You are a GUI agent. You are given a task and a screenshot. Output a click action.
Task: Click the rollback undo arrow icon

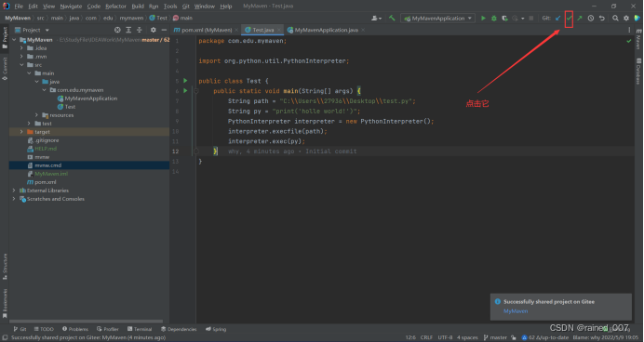click(602, 18)
